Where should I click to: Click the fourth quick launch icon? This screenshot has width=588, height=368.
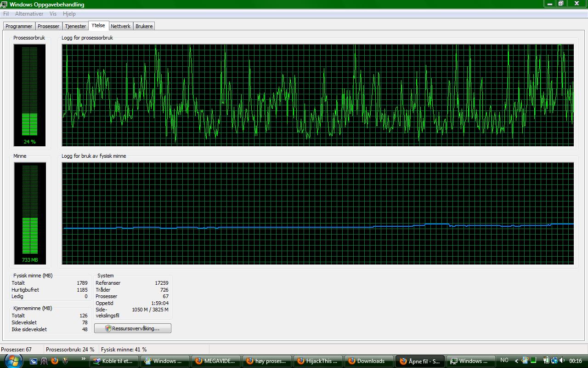click(x=65, y=361)
